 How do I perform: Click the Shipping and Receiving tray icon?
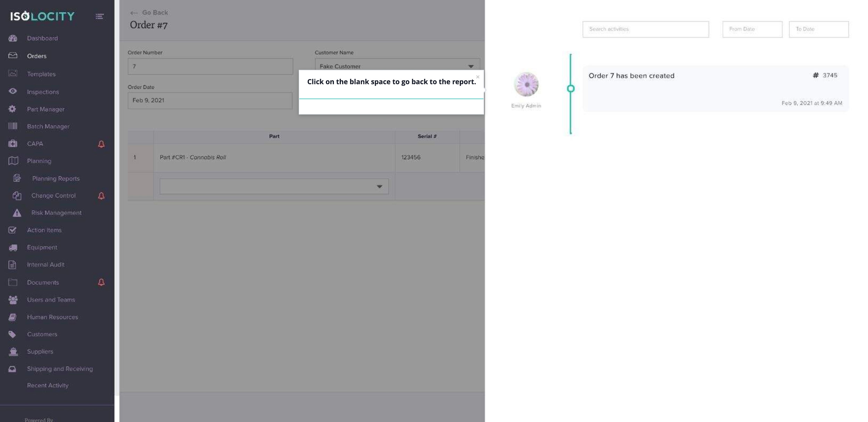click(x=12, y=369)
